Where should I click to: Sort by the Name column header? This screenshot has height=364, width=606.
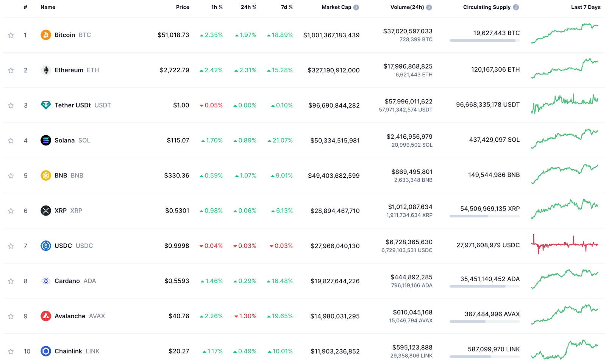point(48,7)
